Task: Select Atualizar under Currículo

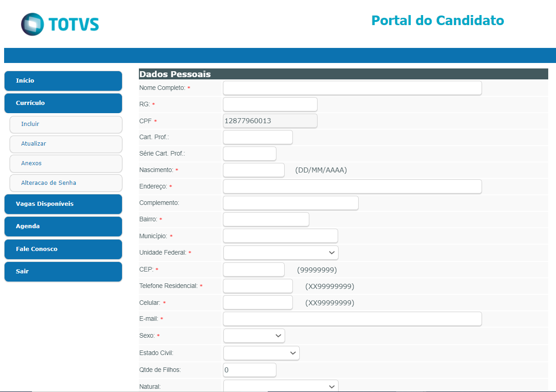Action: [66, 144]
